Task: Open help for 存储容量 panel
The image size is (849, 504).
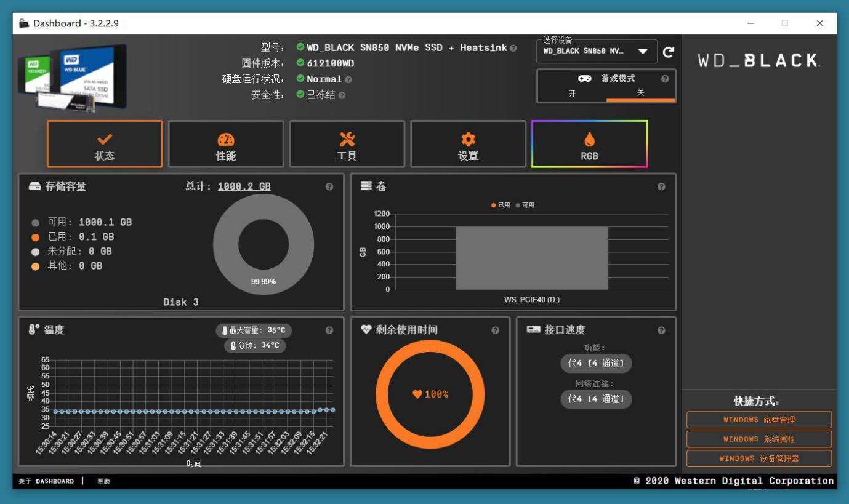Action: pos(329,186)
